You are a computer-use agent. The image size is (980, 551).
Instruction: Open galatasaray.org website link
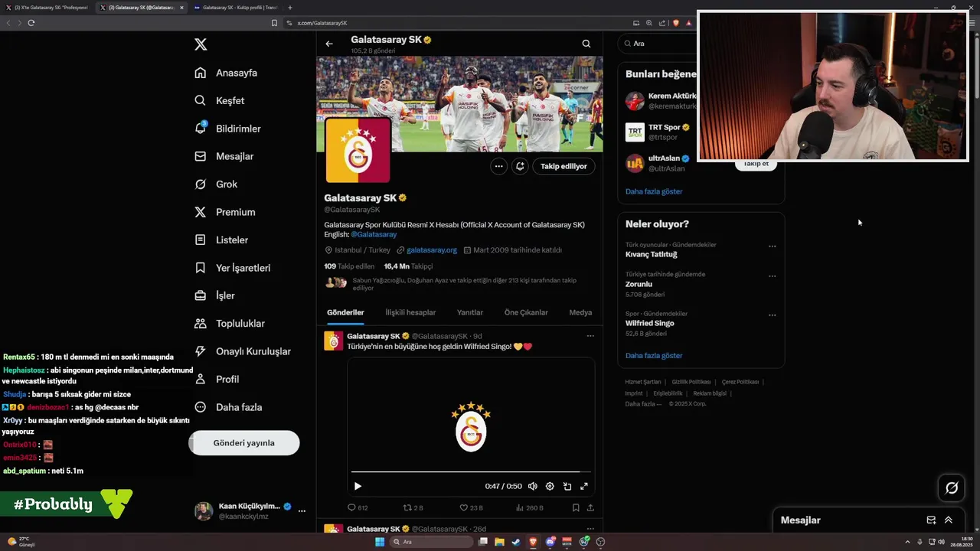point(432,250)
